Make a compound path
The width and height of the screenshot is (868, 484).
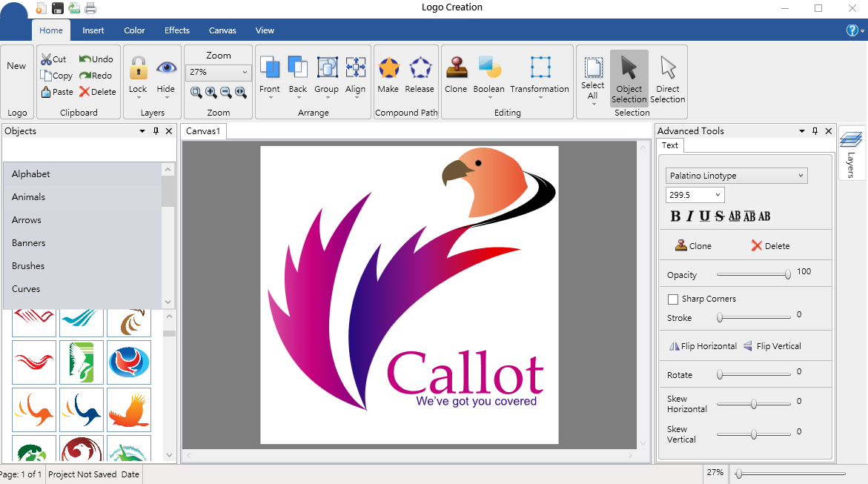point(388,75)
